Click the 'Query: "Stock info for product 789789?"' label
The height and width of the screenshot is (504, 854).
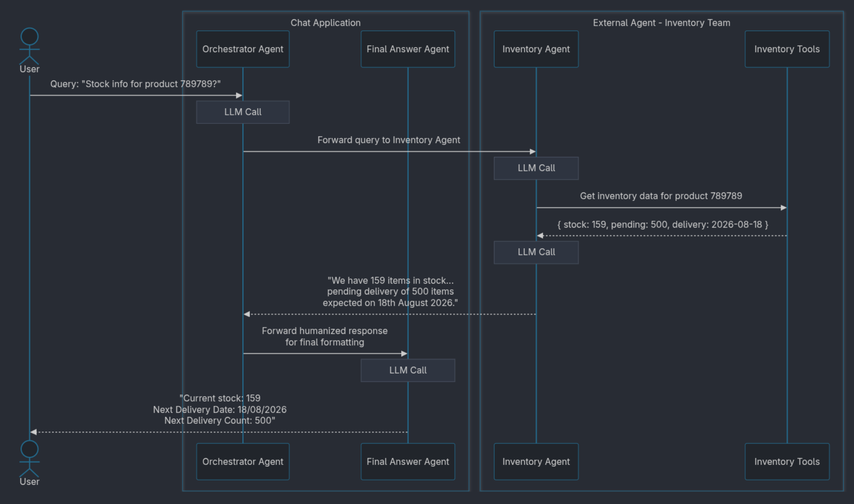(x=135, y=84)
